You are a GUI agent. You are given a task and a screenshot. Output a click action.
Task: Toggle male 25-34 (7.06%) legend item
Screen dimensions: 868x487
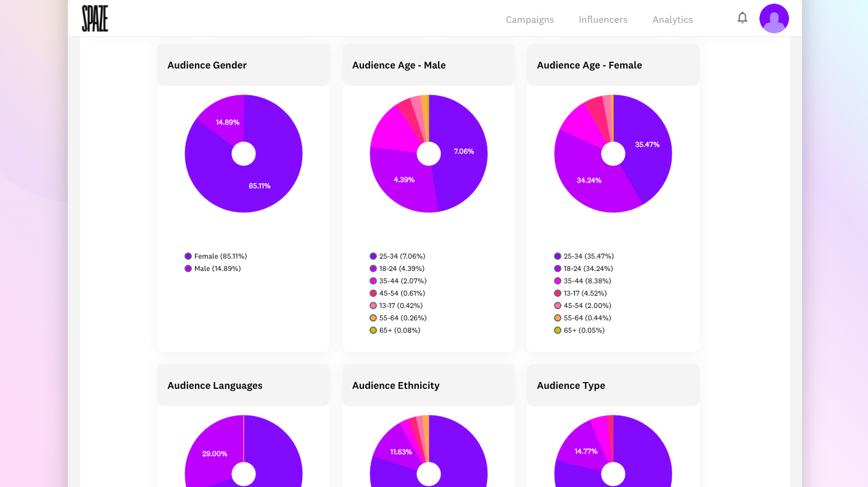pyautogui.click(x=397, y=256)
